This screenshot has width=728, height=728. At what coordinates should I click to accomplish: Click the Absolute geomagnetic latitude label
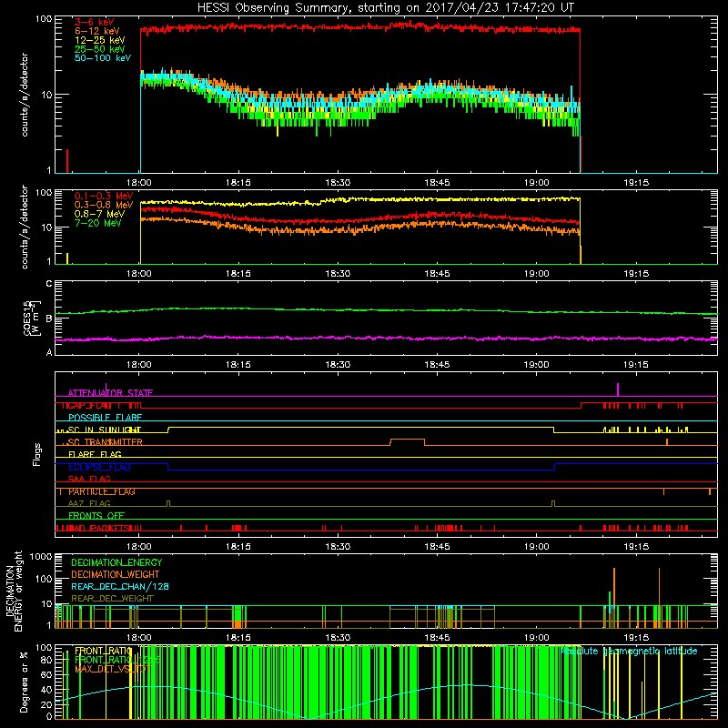(629, 652)
